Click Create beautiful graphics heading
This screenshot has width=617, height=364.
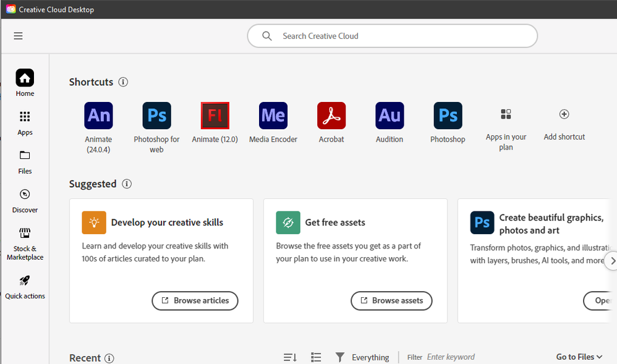tap(551, 224)
